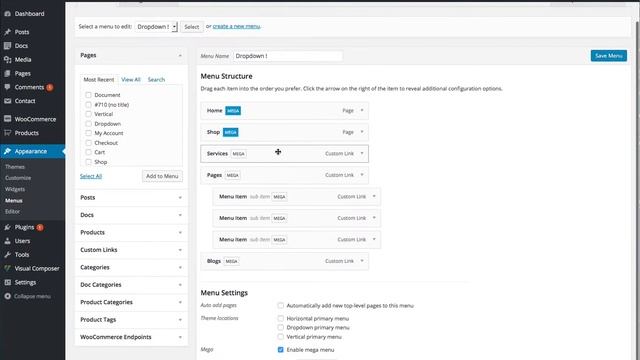
Task: Click the MEGA badge on Shop item
Action: (x=231, y=132)
